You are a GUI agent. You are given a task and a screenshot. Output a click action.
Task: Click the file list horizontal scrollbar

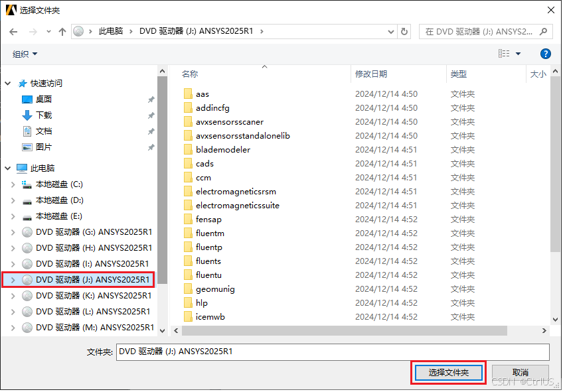345,331
